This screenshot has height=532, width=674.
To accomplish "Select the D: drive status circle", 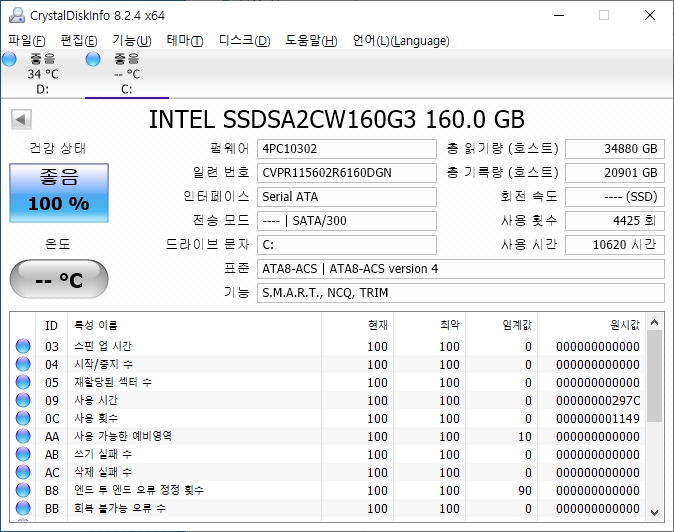I will click(9, 59).
